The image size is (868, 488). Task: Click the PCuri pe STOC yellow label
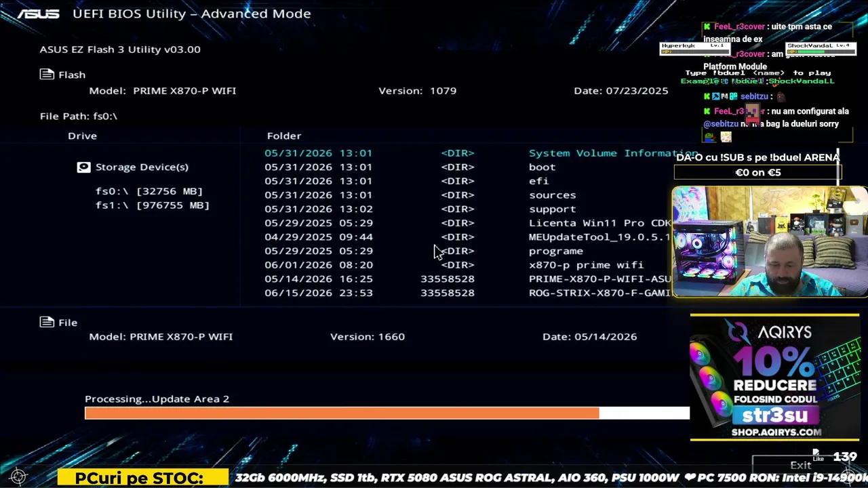click(x=143, y=478)
